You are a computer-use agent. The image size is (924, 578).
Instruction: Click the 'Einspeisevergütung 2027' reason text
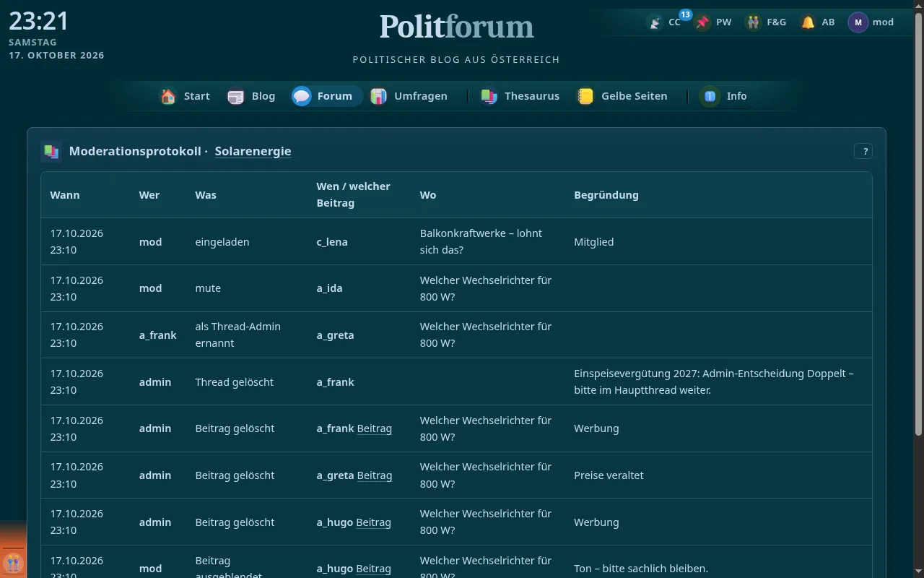(x=713, y=381)
